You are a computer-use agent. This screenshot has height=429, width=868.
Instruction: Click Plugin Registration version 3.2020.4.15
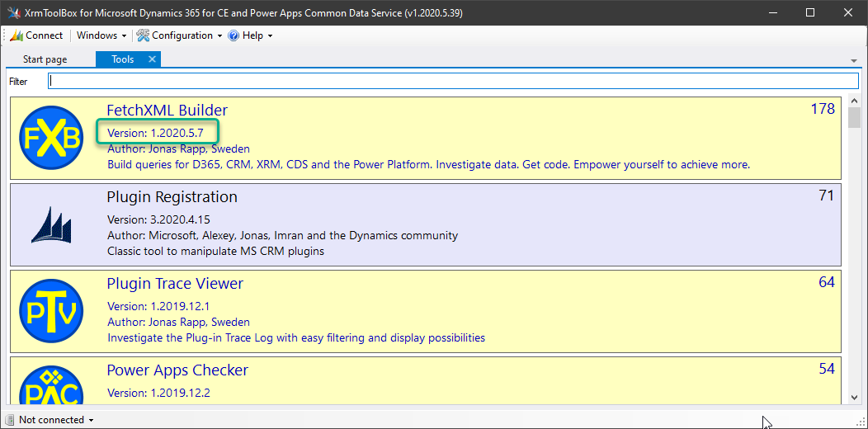coord(159,219)
